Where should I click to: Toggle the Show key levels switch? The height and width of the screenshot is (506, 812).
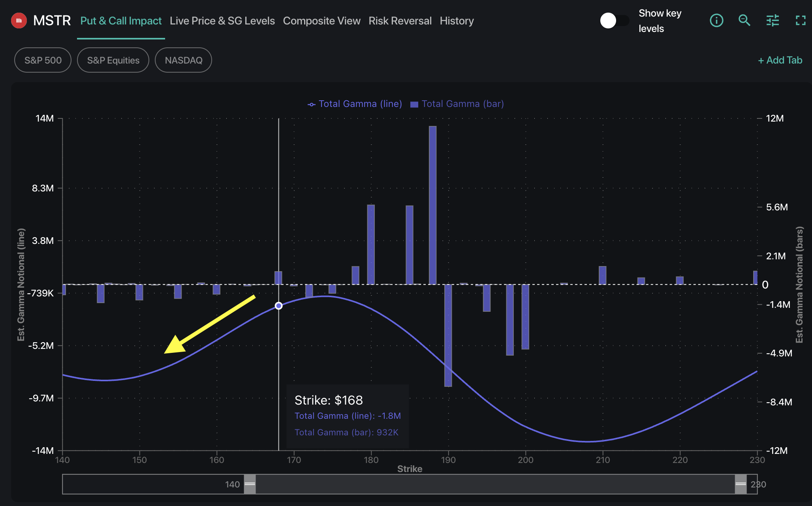(615, 21)
